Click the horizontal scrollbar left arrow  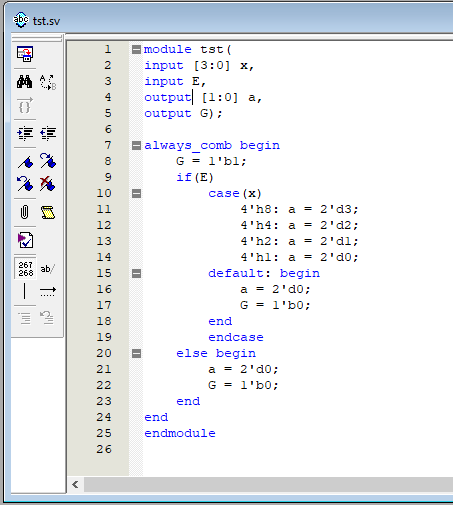click(x=75, y=484)
